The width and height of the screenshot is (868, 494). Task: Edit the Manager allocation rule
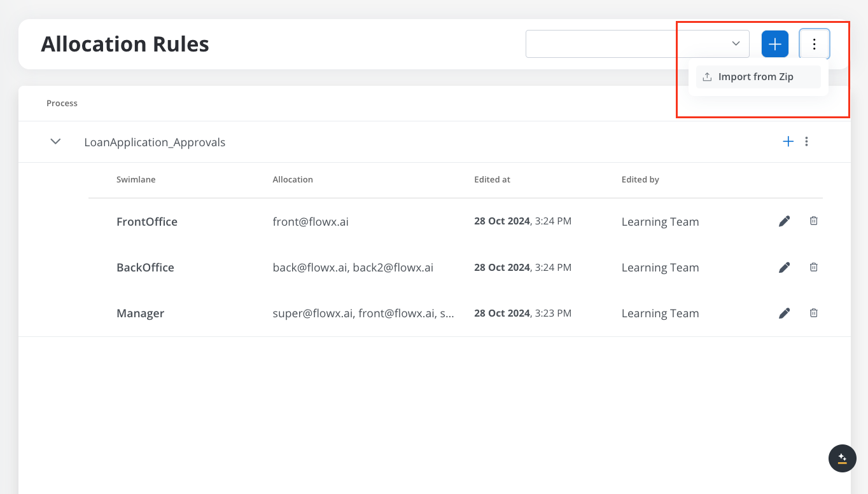[784, 313]
